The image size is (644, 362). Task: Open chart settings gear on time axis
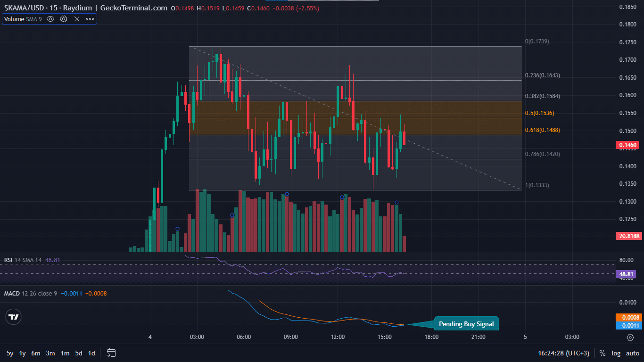pyautogui.click(x=630, y=337)
